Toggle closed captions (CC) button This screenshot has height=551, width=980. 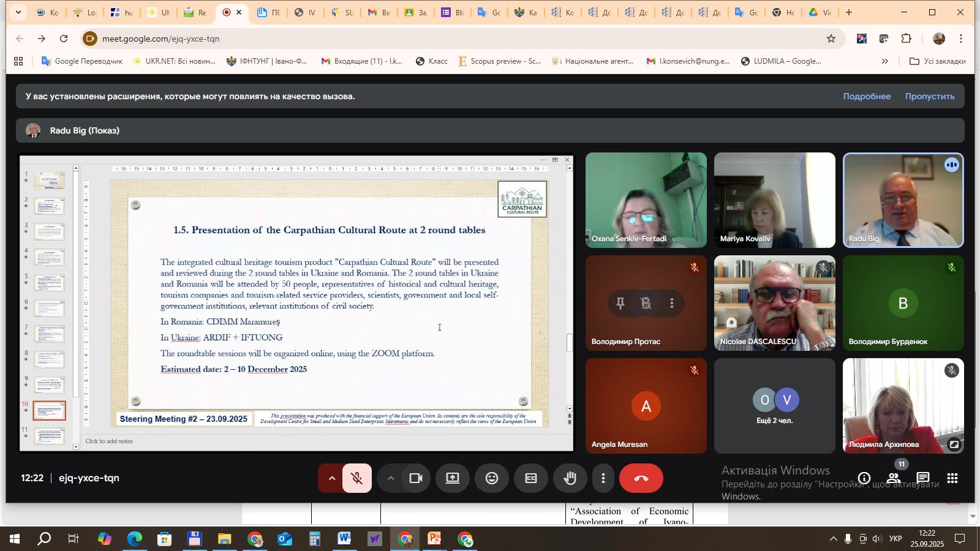(x=531, y=479)
